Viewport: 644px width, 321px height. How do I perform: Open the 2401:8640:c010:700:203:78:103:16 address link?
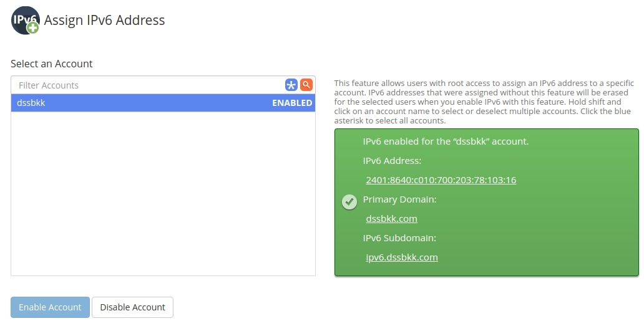[x=441, y=180]
